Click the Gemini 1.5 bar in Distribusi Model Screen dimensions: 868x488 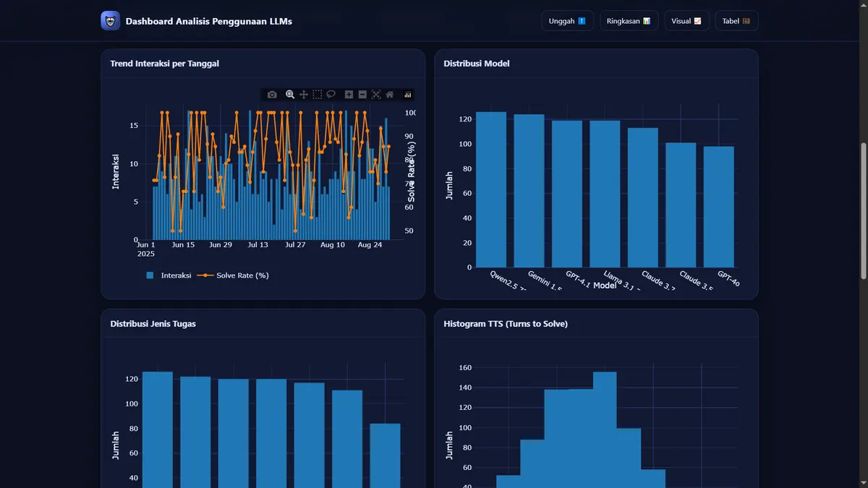coord(529,191)
